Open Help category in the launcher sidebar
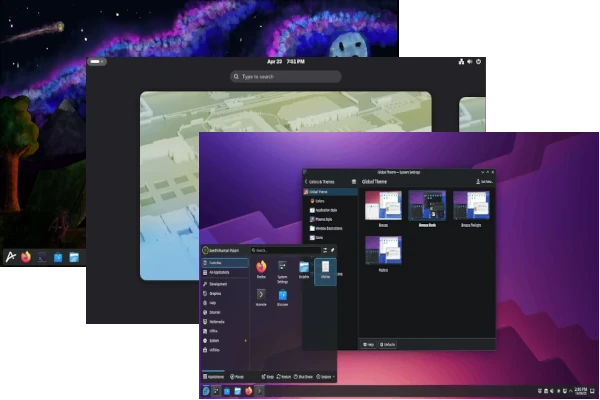600x400 pixels. (225, 303)
